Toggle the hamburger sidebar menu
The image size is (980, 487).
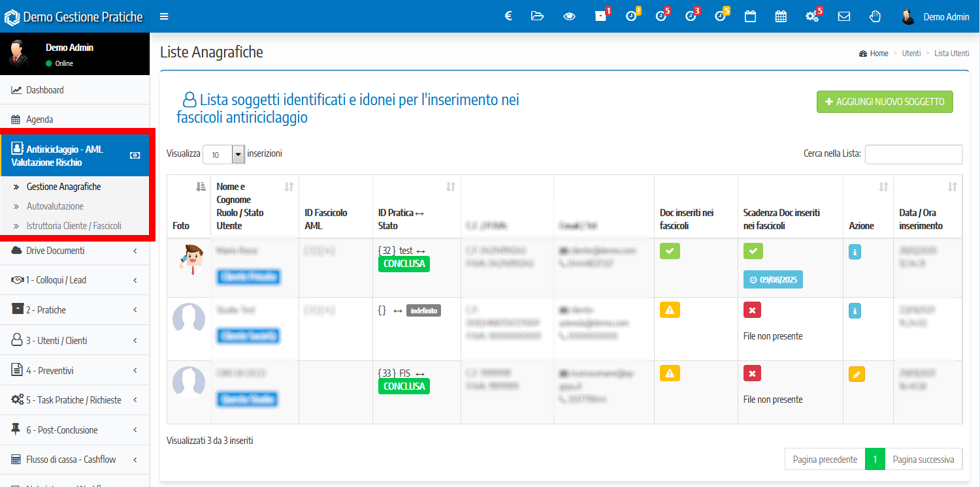[x=164, y=16]
